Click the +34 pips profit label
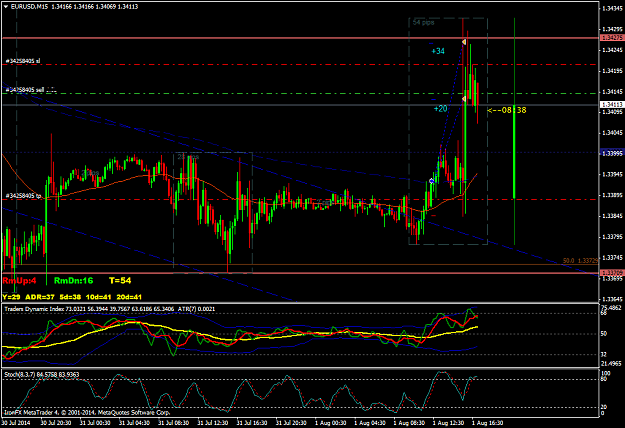The width and height of the screenshot is (625, 428). 438,51
